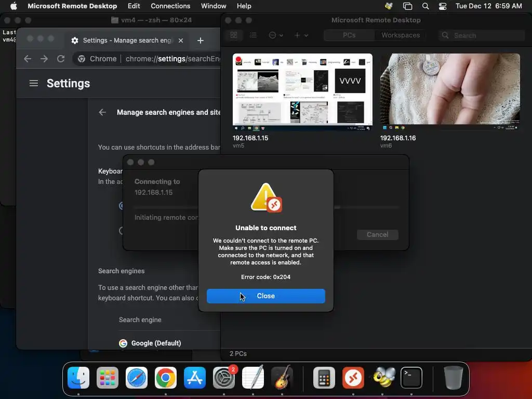Open Safari from the Dock
The height and width of the screenshot is (399, 532).
click(137, 378)
